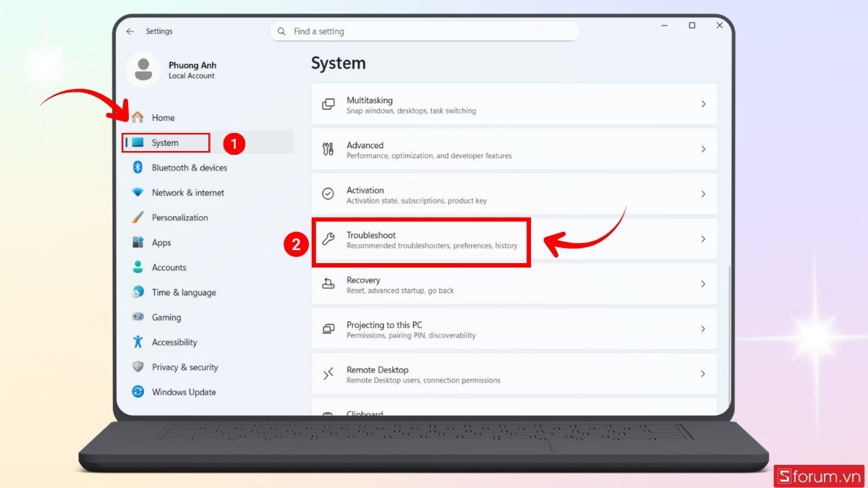
Task: Click the Find a setting search box
Action: click(425, 31)
